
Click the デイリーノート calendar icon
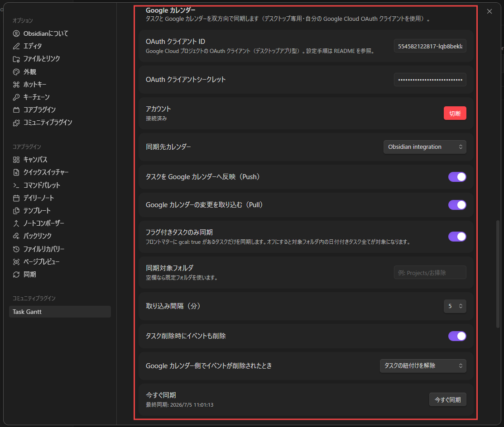(x=16, y=198)
